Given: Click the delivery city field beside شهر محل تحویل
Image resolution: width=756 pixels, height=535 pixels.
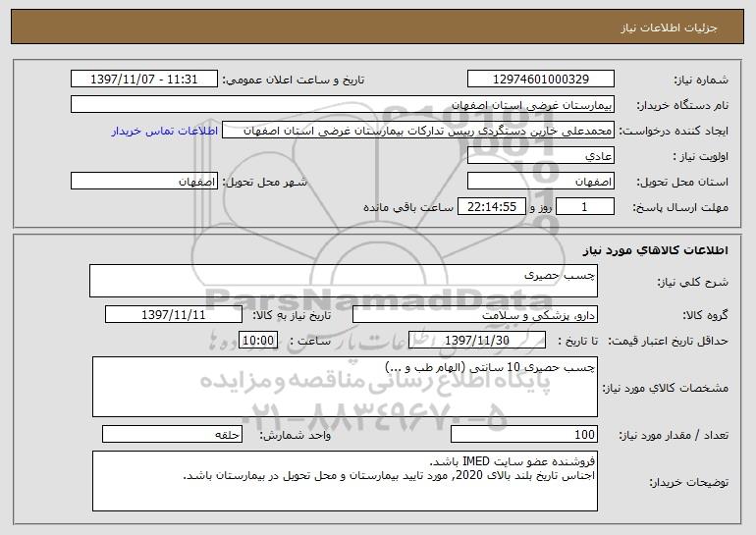Looking at the screenshot, I should (144, 182).
